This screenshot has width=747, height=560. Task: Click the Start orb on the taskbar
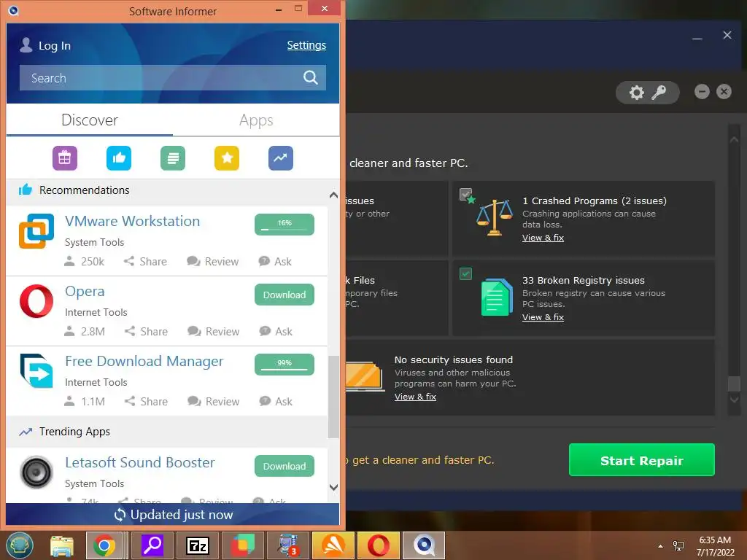pyautogui.click(x=20, y=545)
